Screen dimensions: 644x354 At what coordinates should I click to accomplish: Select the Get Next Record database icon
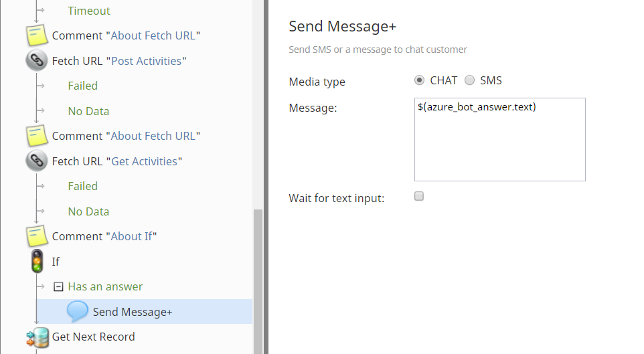37,337
